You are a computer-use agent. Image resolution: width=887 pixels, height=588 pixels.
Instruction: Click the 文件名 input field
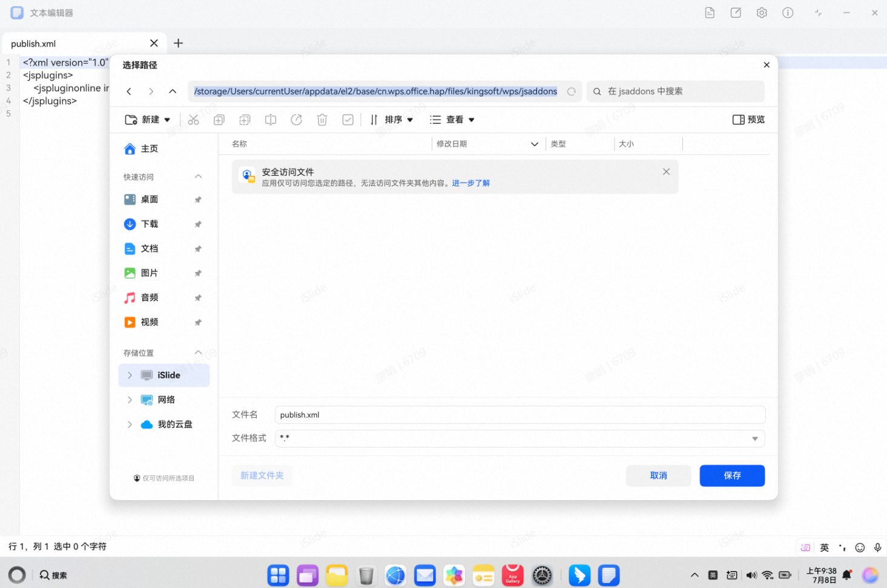519,415
